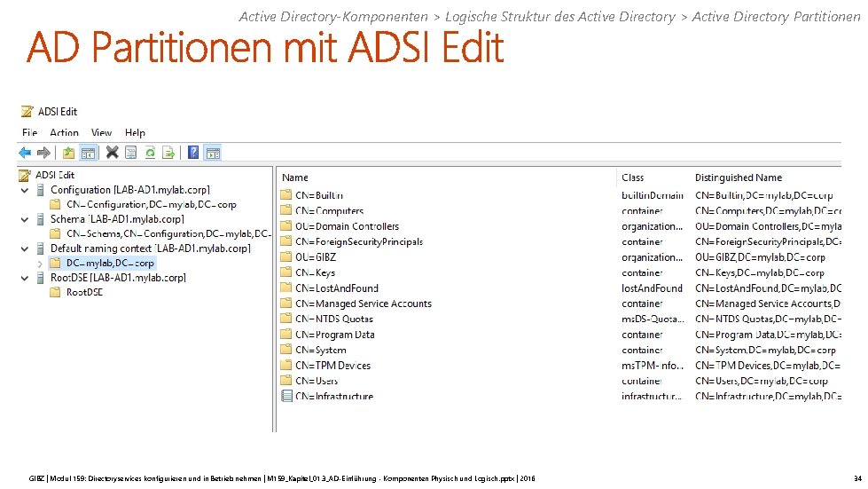This screenshot has width=868, height=489.
Task: Click the Delete X toolbar icon
Action: click(x=113, y=153)
